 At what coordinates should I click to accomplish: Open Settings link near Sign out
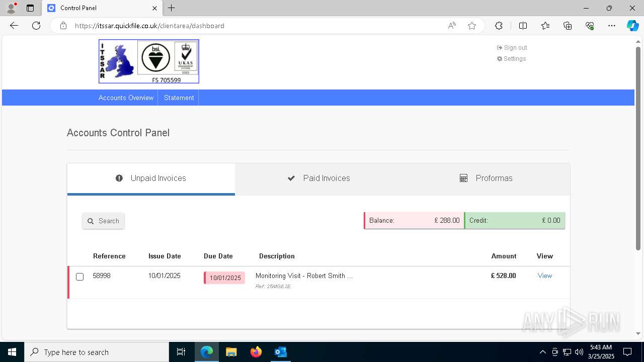[x=512, y=59]
